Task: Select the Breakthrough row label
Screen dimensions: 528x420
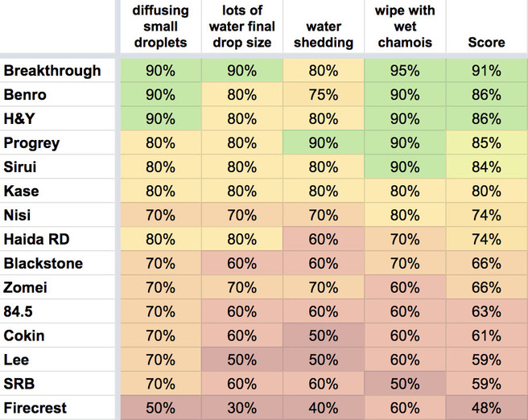Action: tap(52, 71)
